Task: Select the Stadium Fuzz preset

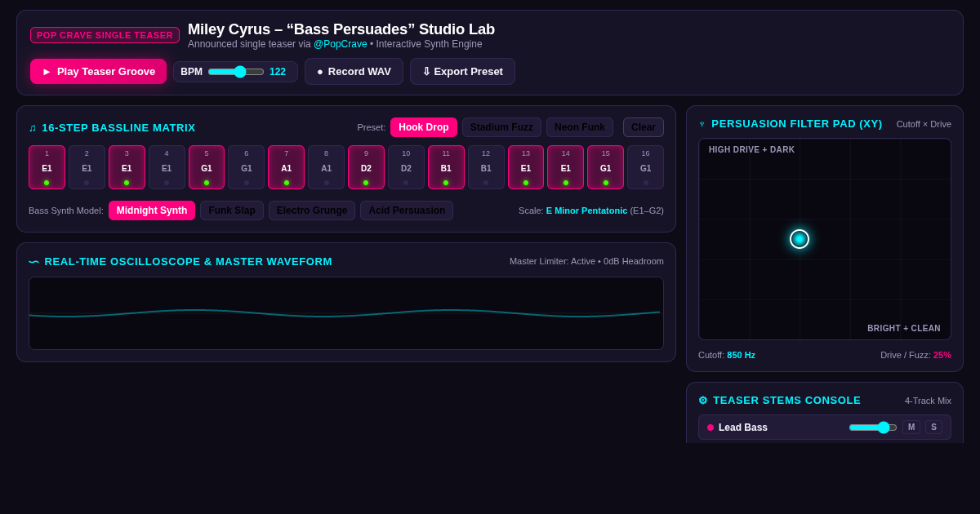Action: 501,127
